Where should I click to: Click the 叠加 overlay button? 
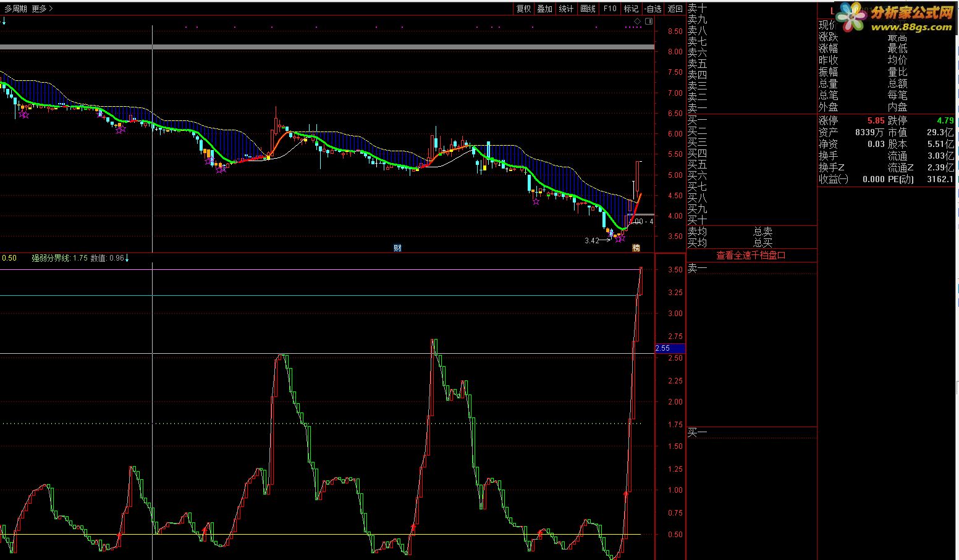click(x=545, y=9)
